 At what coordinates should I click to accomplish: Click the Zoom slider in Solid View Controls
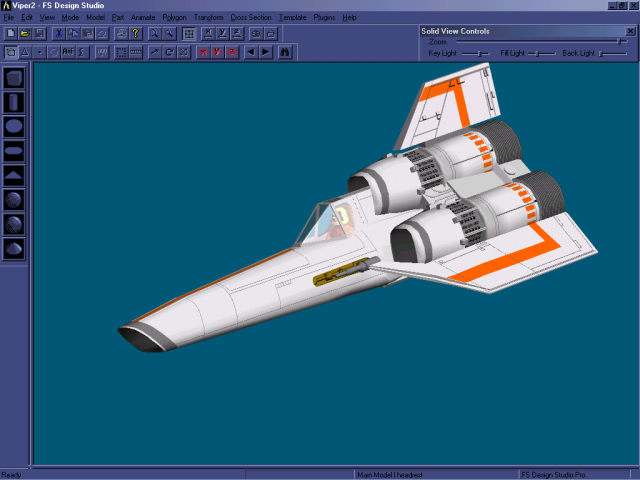pyautogui.click(x=541, y=41)
